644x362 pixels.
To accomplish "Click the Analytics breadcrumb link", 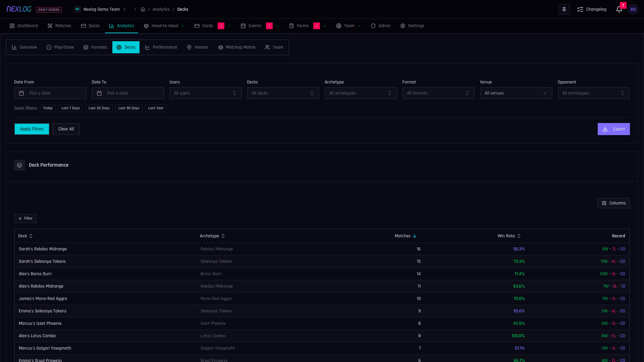I will point(161,9).
